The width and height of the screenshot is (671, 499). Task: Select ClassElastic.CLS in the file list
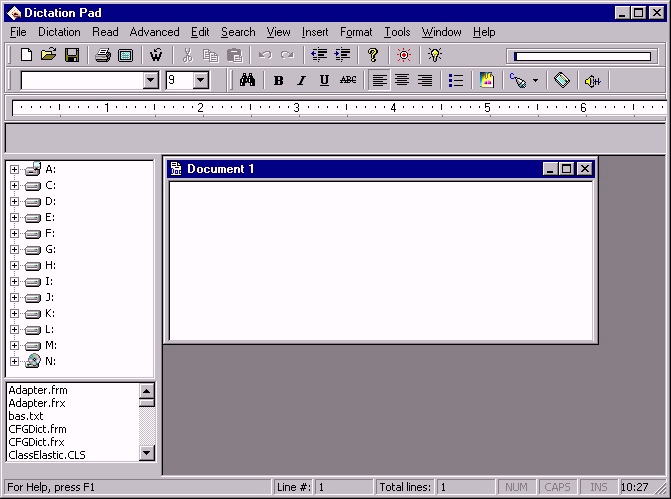(47, 455)
